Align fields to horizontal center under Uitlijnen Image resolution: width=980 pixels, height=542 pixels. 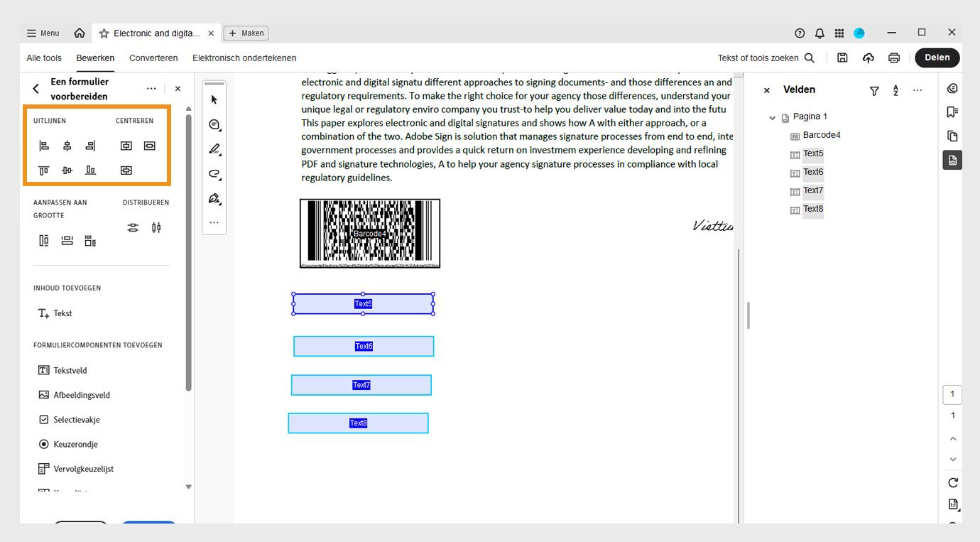67,146
